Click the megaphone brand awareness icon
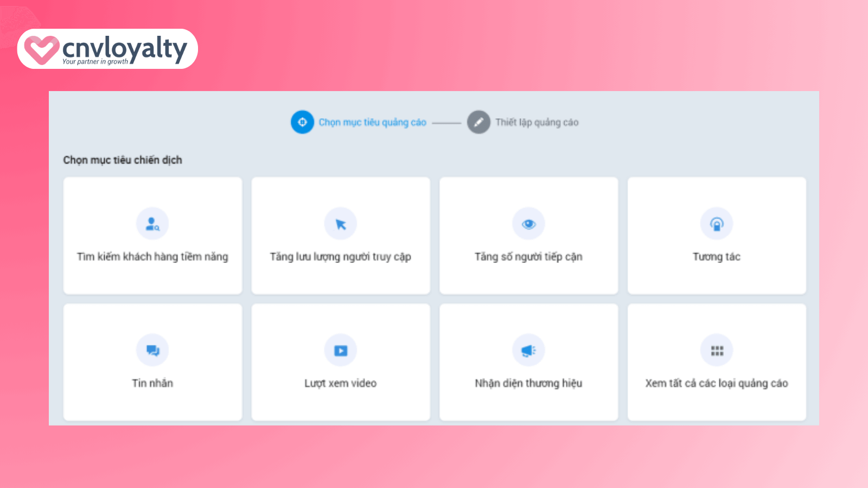 [528, 350]
